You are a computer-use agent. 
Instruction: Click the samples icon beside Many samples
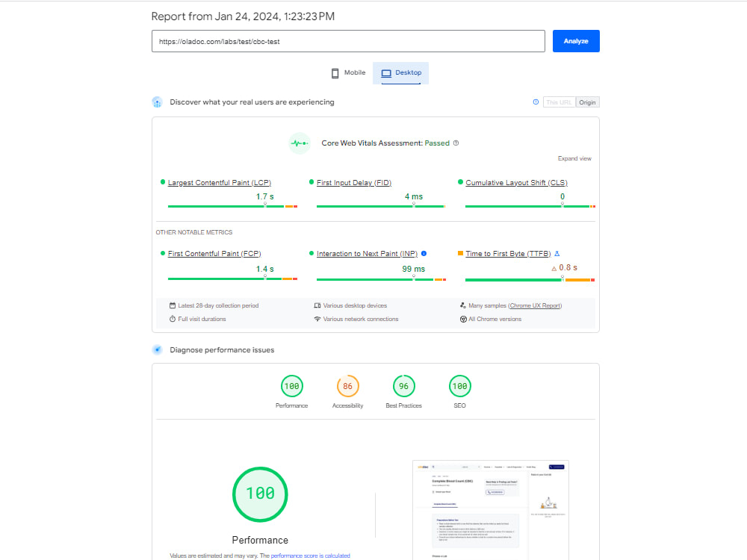[x=462, y=305]
